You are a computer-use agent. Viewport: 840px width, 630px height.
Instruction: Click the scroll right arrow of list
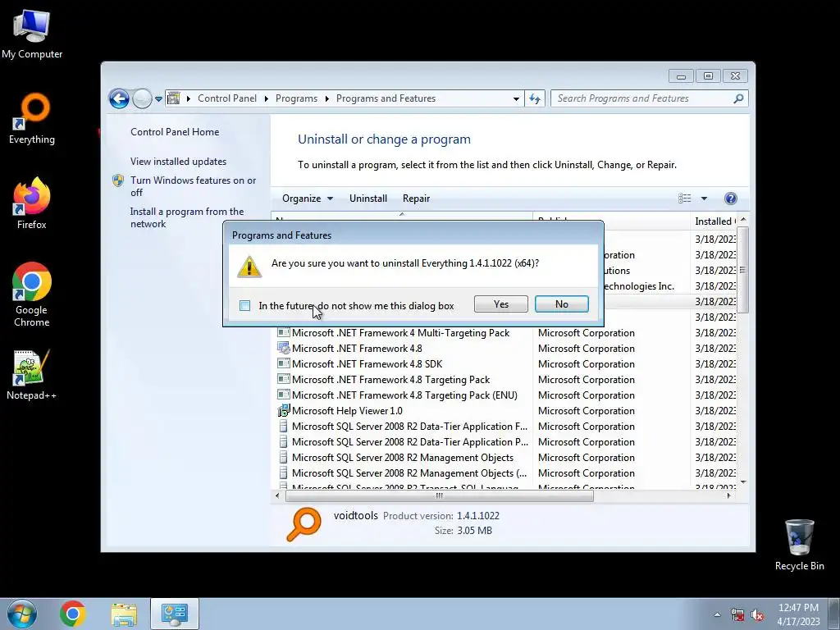point(728,496)
